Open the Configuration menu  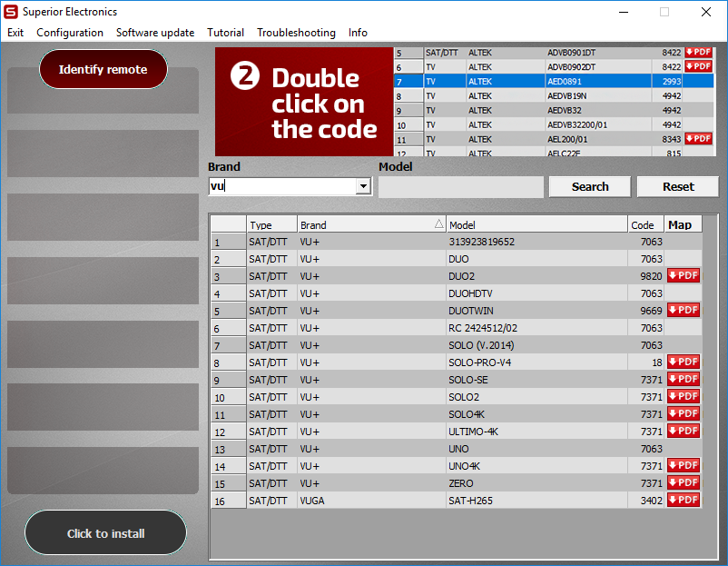(x=70, y=33)
